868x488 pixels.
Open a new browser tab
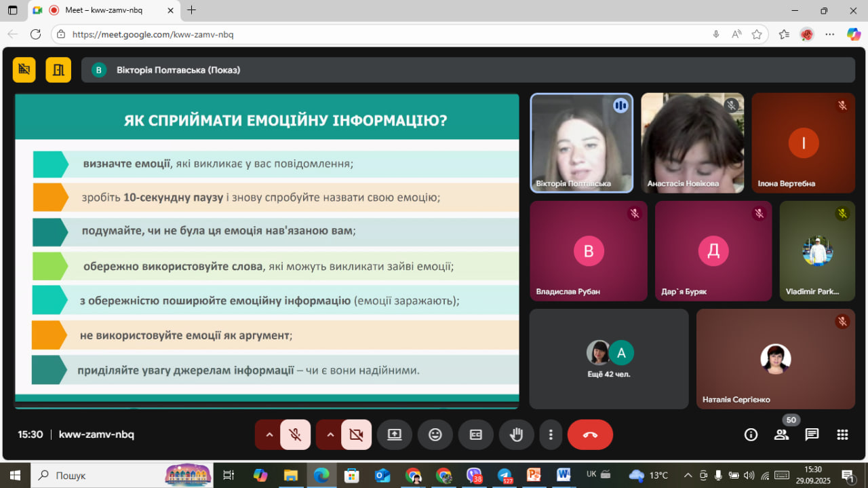(x=192, y=10)
